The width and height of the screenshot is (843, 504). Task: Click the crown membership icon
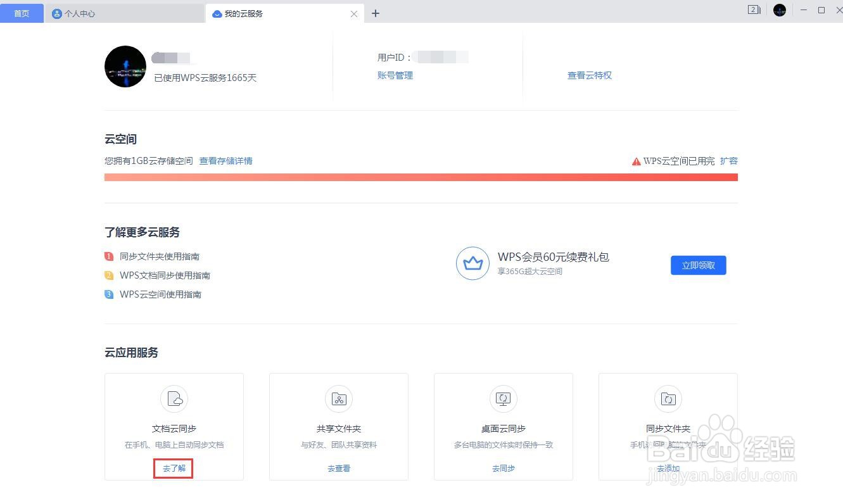(472, 263)
